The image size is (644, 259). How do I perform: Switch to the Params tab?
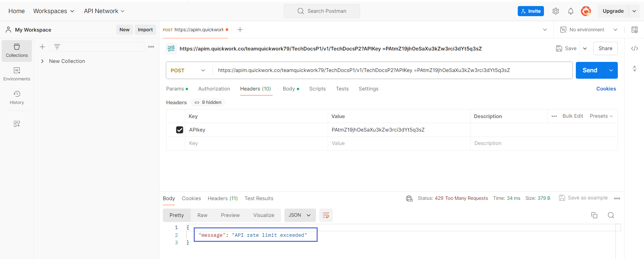click(177, 89)
